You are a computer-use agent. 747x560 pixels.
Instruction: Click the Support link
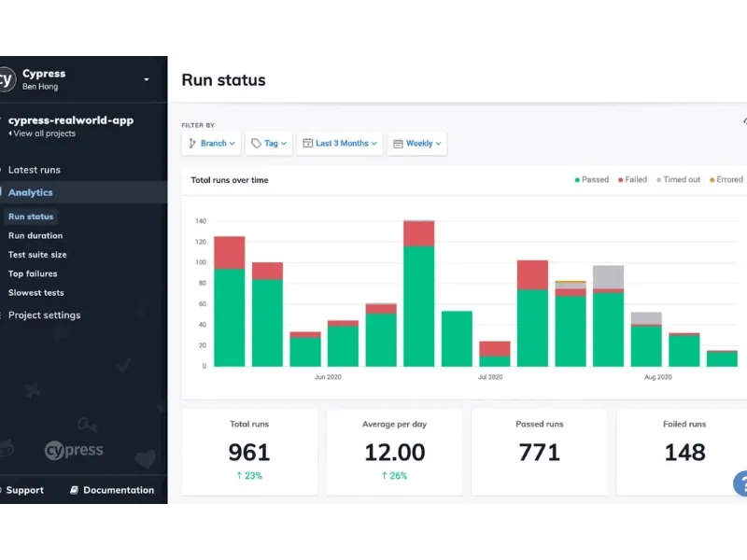click(24, 490)
